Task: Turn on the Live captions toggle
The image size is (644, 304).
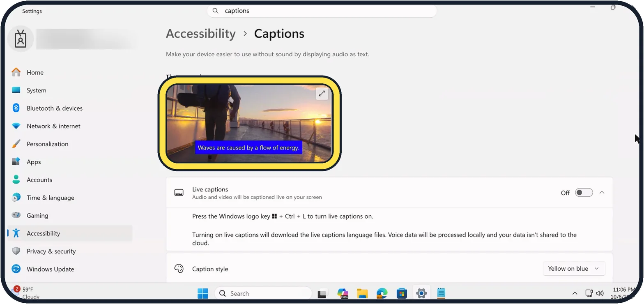Action: click(584, 193)
